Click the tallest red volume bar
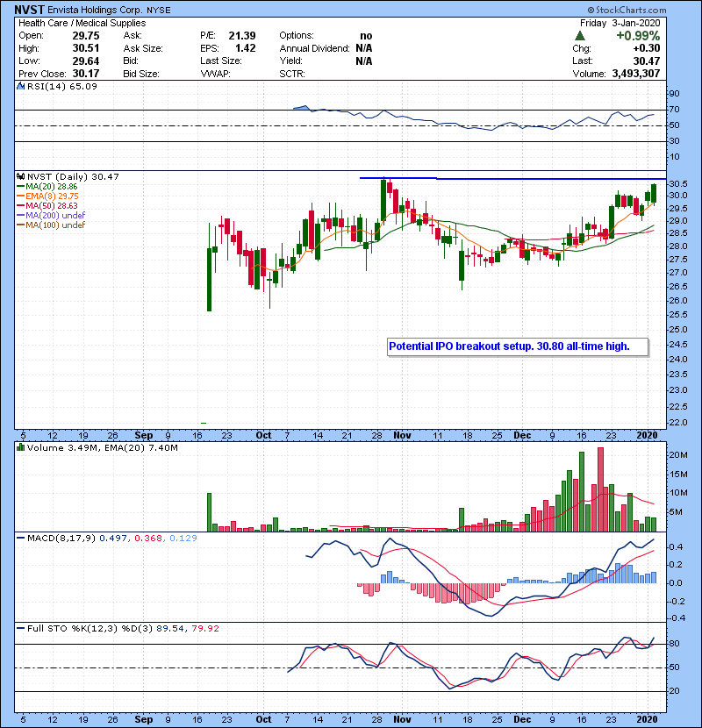The height and width of the screenshot is (728, 702). (600, 489)
